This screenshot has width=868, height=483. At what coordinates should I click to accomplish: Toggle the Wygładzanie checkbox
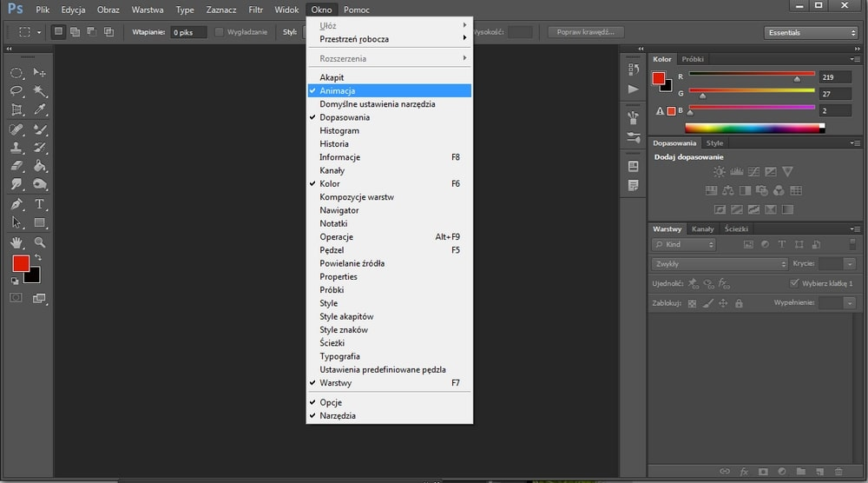tap(220, 32)
